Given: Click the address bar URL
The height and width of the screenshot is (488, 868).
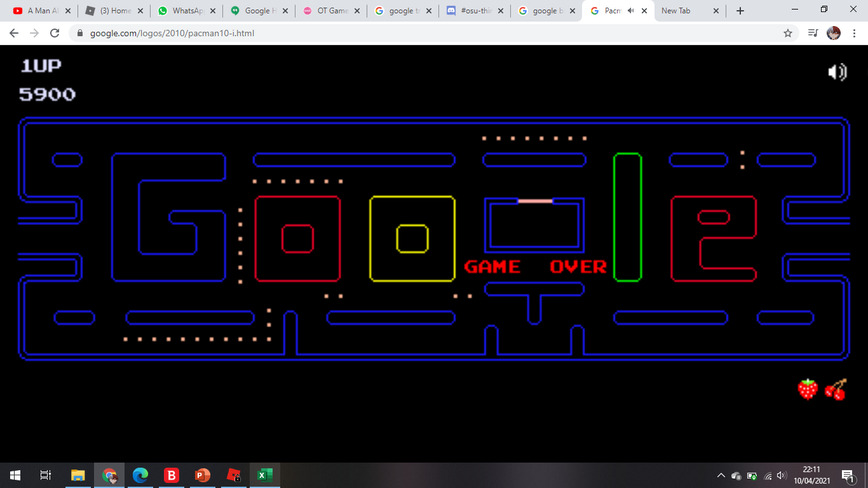Looking at the screenshot, I should pos(172,33).
